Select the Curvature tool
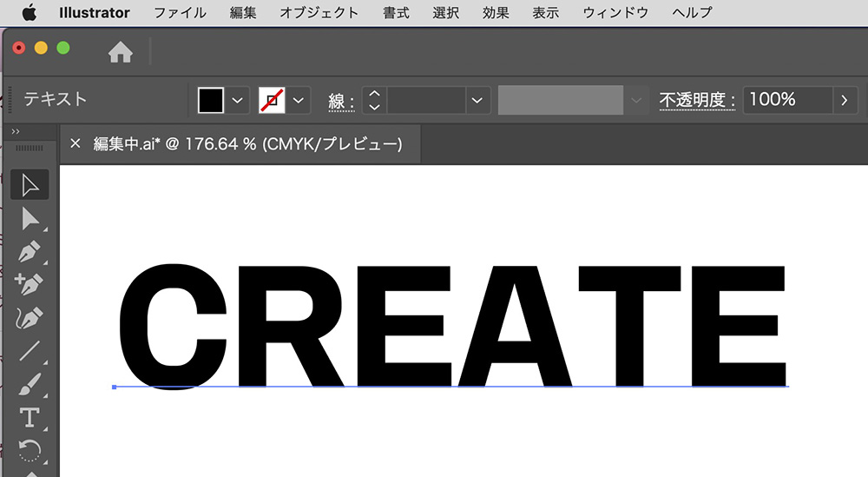The width and height of the screenshot is (868, 477). coord(30,318)
